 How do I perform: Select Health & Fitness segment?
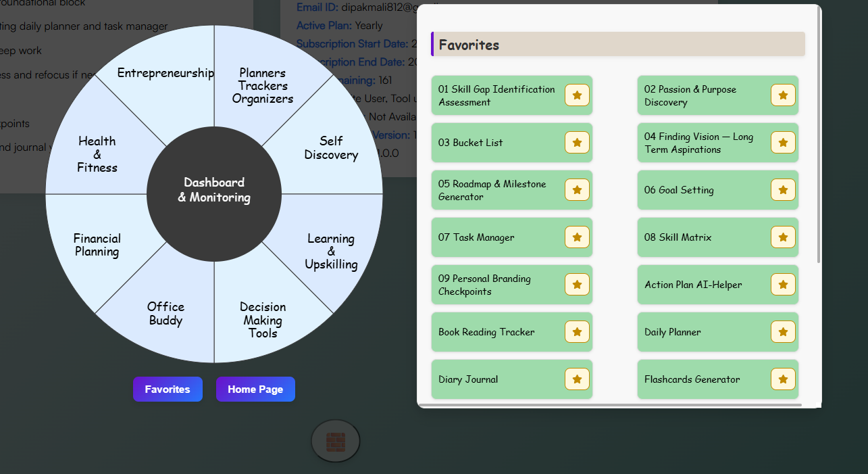97,154
